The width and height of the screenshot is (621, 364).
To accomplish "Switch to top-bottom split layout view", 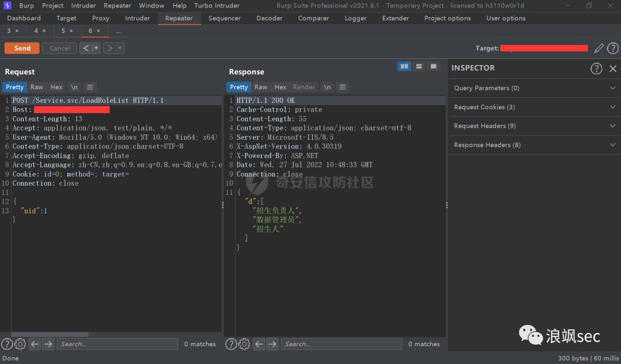I will tap(419, 67).
